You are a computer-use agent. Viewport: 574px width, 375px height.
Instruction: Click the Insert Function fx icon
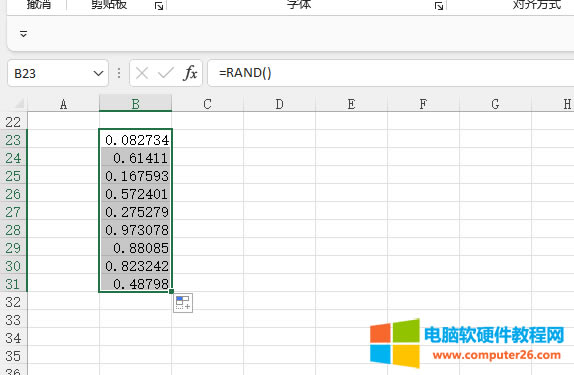[190, 73]
